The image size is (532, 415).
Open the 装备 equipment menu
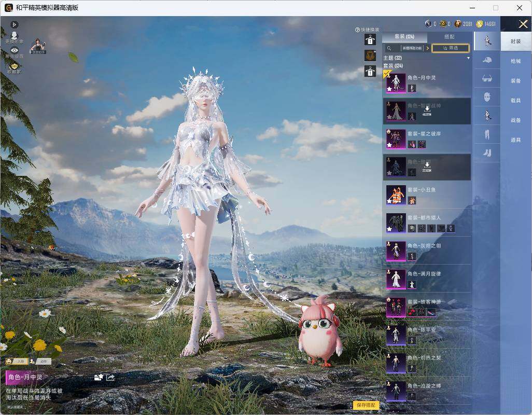[x=516, y=81]
